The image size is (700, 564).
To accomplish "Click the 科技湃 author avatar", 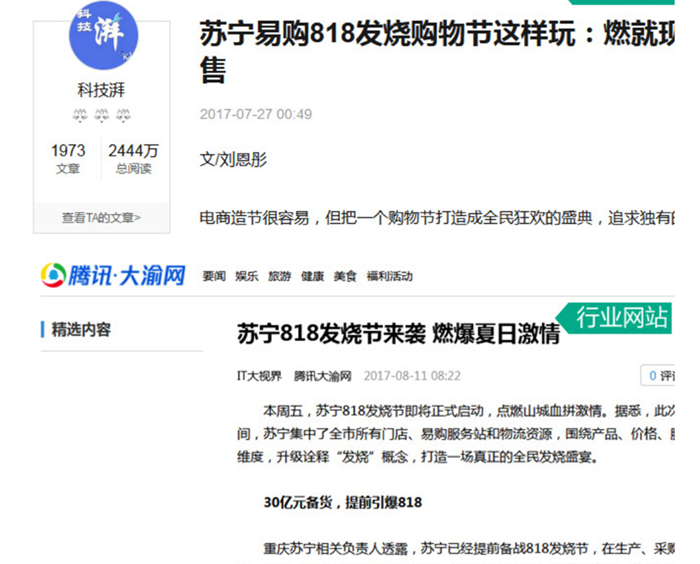I will [102, 35].
